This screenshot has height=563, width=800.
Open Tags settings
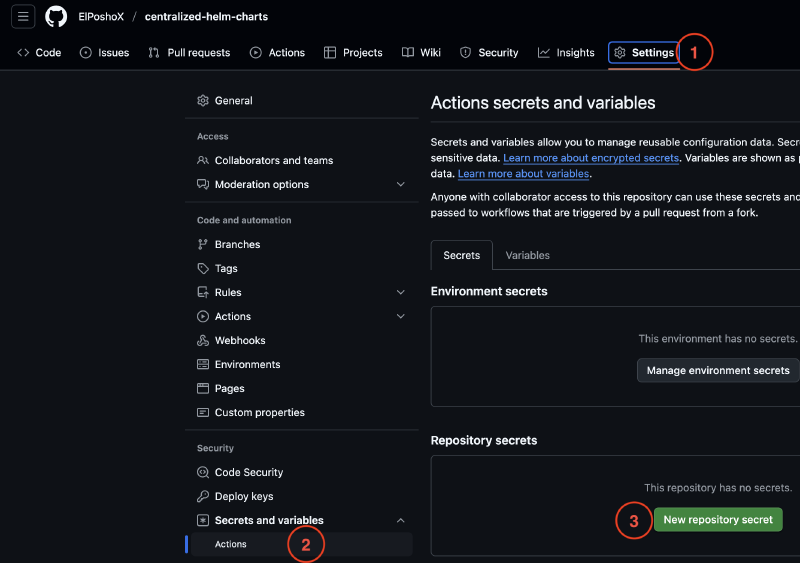pos(302,268)
